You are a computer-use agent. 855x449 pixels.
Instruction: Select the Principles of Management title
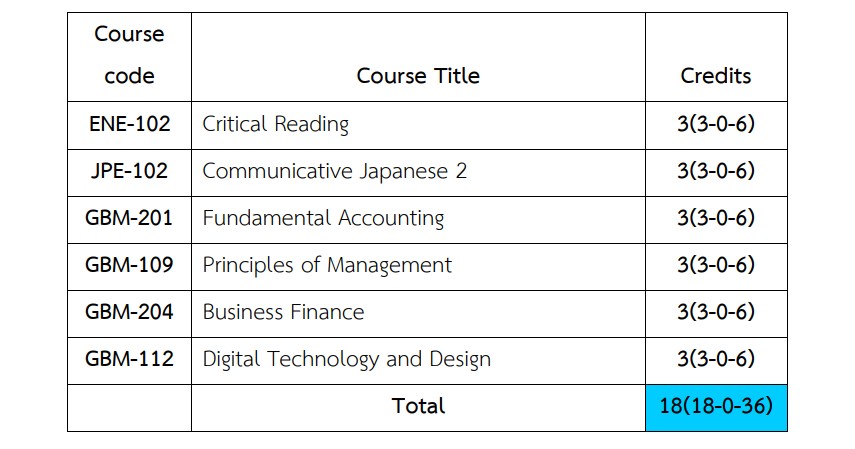tap(327, 265)
